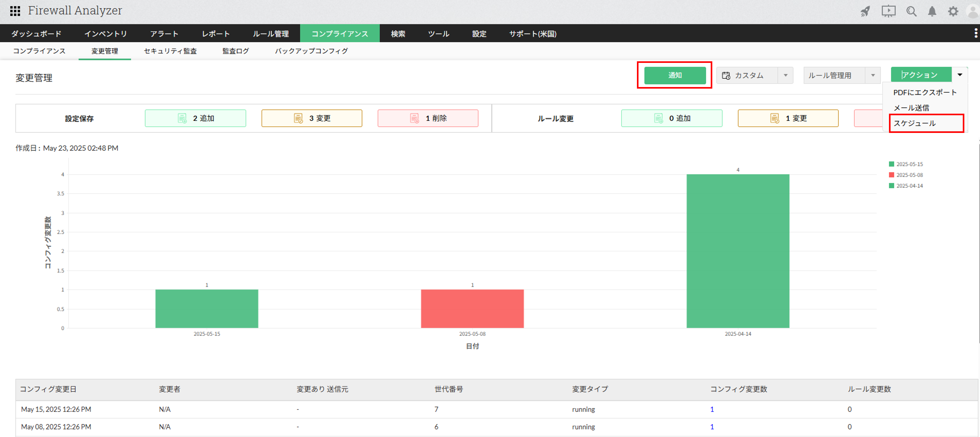Open the apps grid launcher icon

[15, 11]
